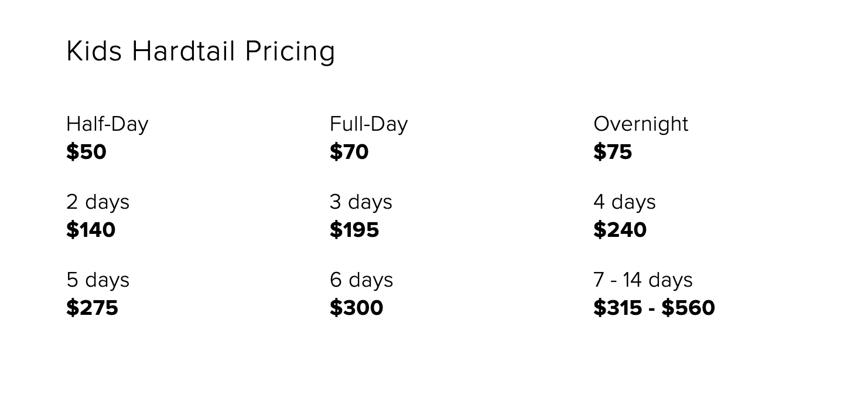Click the $195 price

coord(354,230)
